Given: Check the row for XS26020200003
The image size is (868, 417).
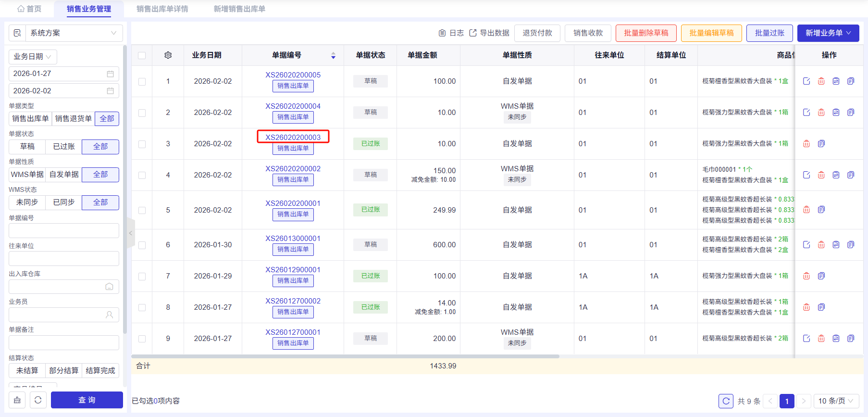Looking at the screenshot, I should point(142,144).
